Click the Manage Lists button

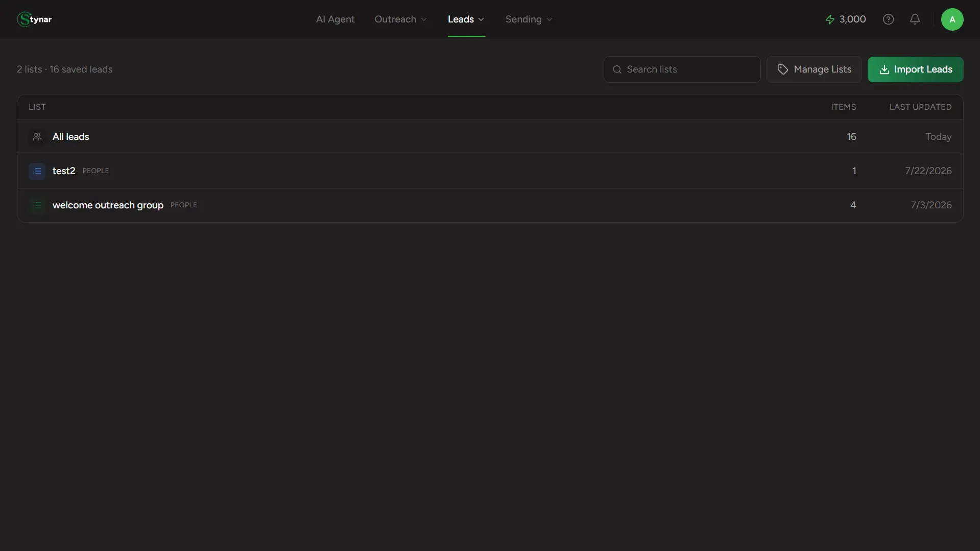coord(814,69)
